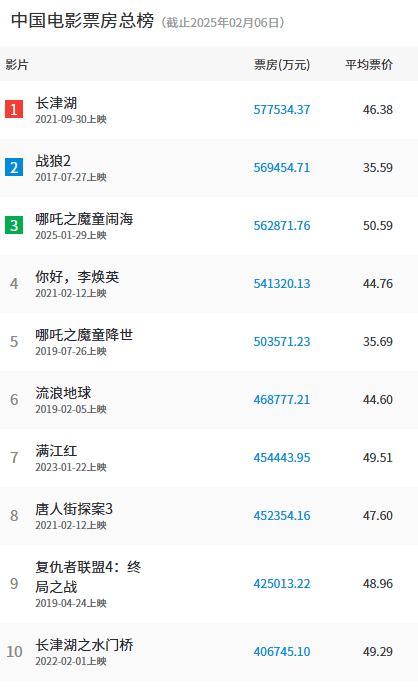The width and height of the screenshot is (418, 687).
Task: Click the red rank 1 badge
Action: [14, 109]
